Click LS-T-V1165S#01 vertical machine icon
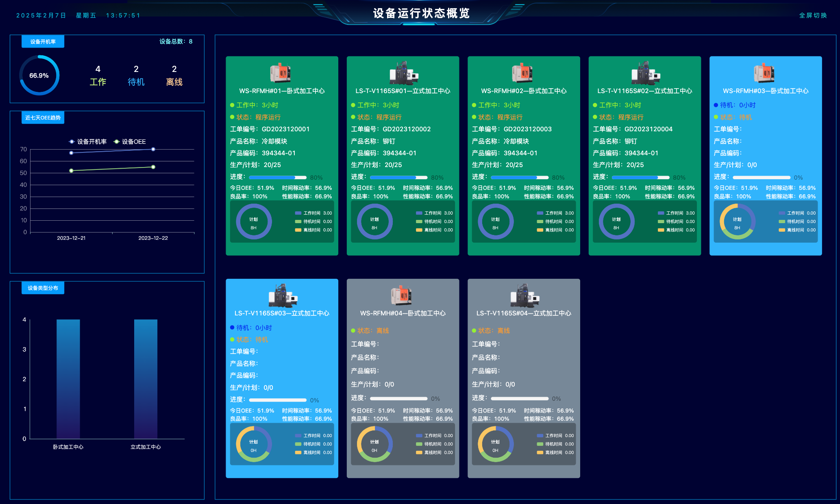The width and height of the screenshot is (840, 504). (403, 73)
